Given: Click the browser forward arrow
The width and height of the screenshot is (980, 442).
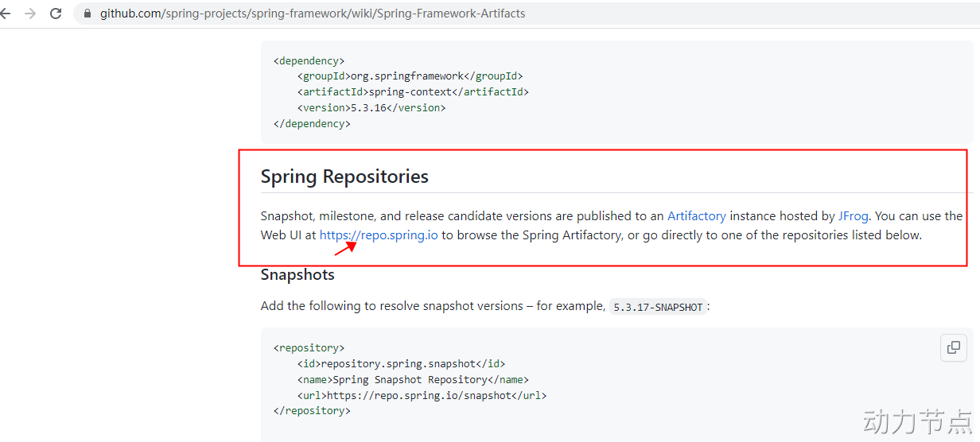Looking at the screenshot, I should click(30, 14).
